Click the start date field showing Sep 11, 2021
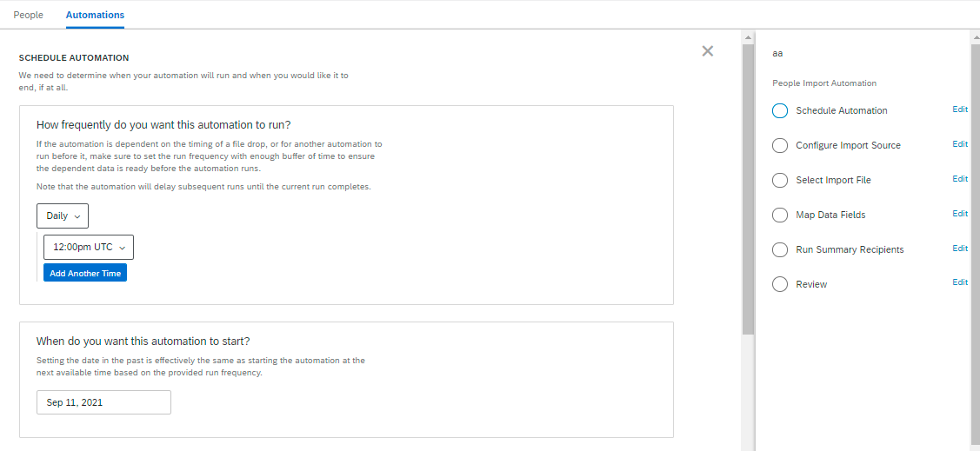This screenshot has width=980, height=451. [x=103, y=402]
